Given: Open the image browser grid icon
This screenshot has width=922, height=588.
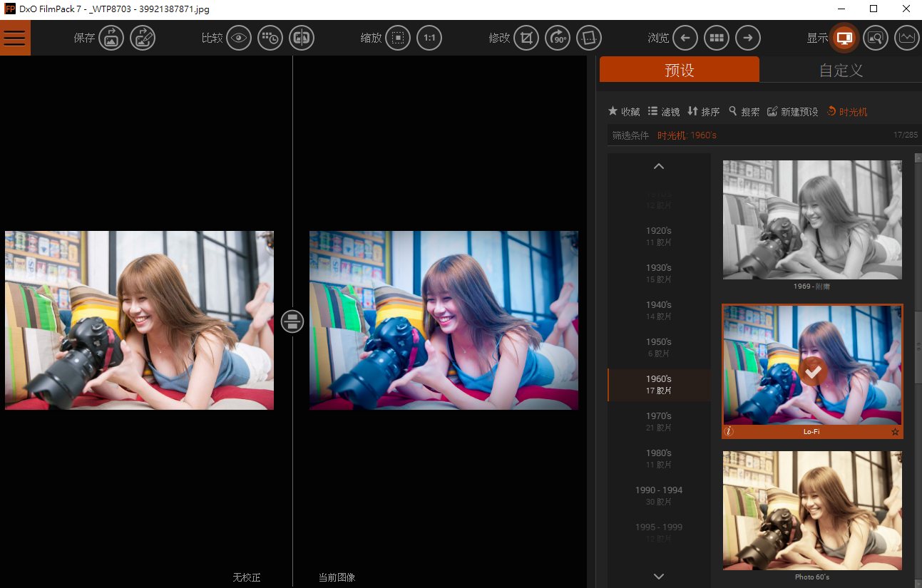Looking at the screenshot, I should click(x=716, y=38).
